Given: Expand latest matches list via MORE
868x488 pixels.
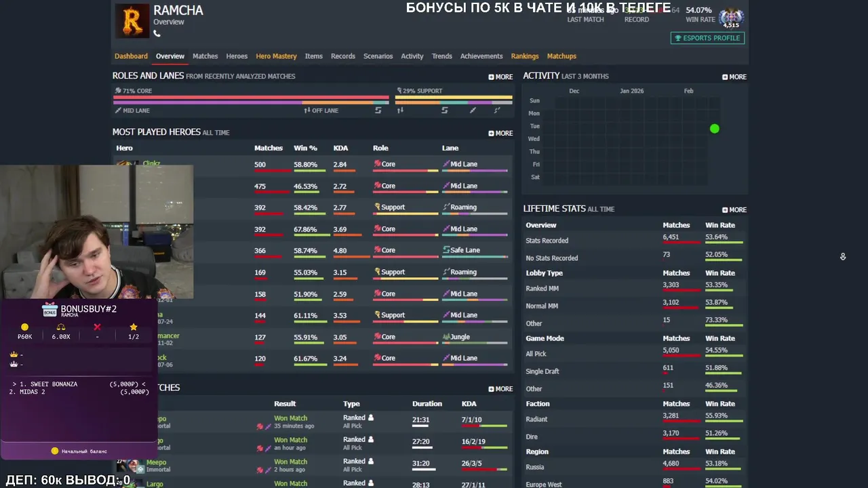Looking at the screenshot, I should (x=500, y=389).
